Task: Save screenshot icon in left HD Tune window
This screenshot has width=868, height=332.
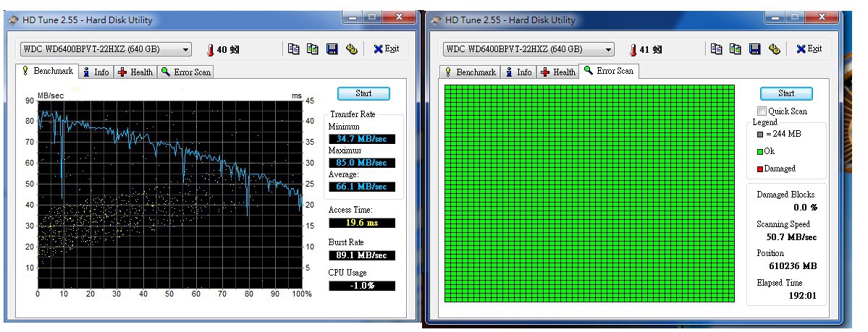Action: tap(332, 48)
